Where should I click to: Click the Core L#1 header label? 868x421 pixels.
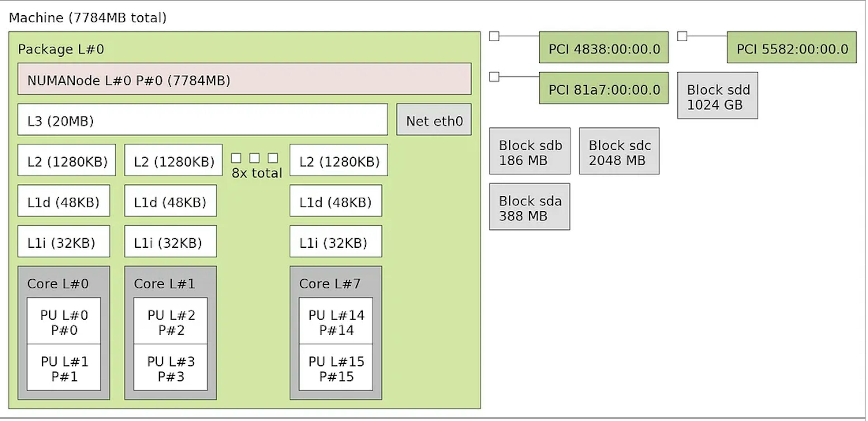pyautogui.click(x=164, y=284)
